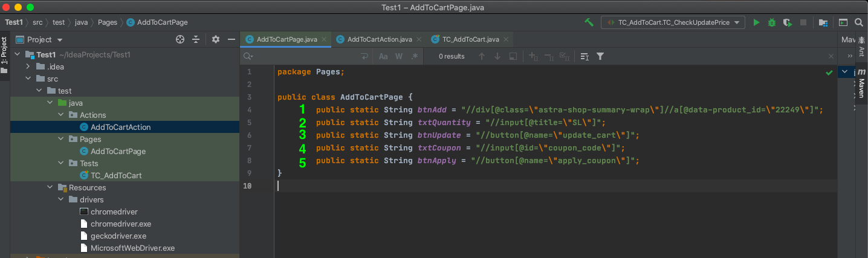Screen dimensions: 868x258
Task: Open Project panel settings gear
Action: pos(216,39)
